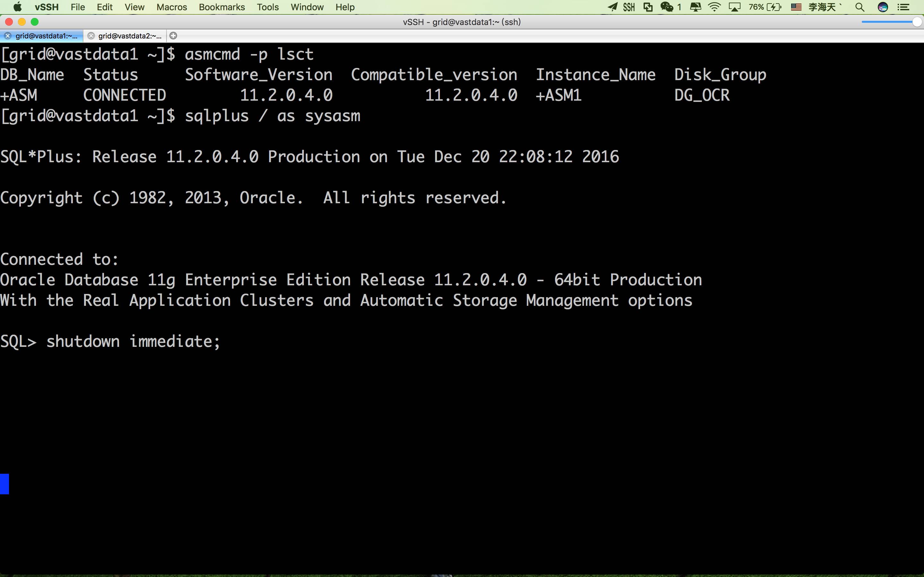The width and height of the screenshot is (924, 577).
Task: Open Wi-Fi status menu
Action: pyautogui.click(x=714, y=7)
